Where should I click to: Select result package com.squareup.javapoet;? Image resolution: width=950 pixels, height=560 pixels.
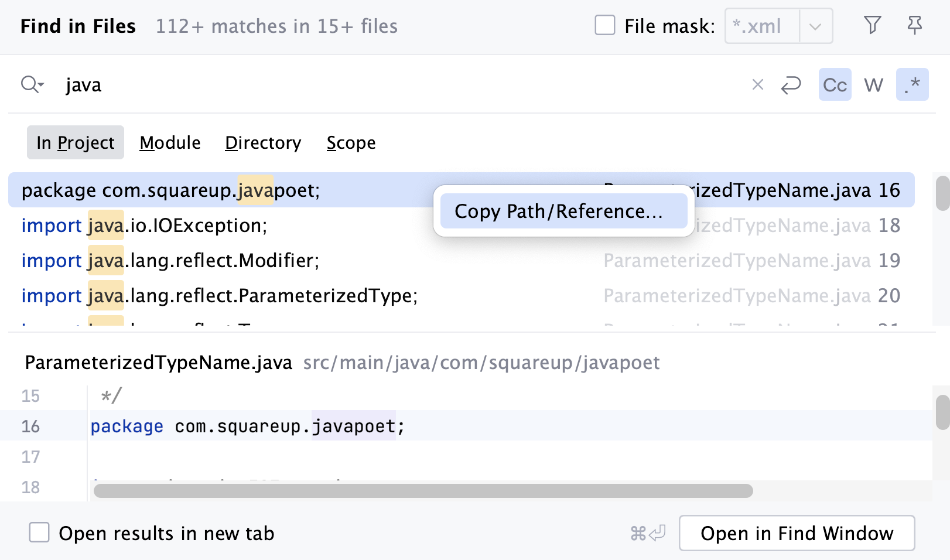point(462,190)
